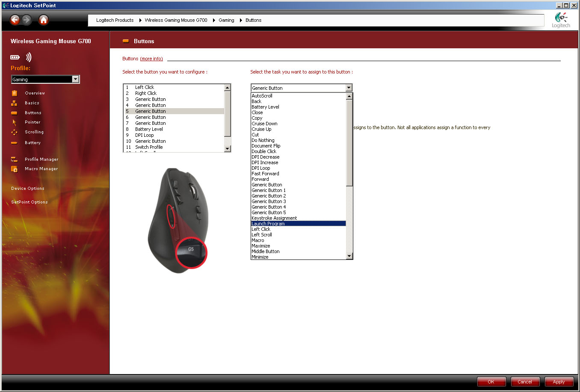The height and width of the screenshot is (392, 580).
Task: Open Overview in the sidebar
Action: (35, 93)
